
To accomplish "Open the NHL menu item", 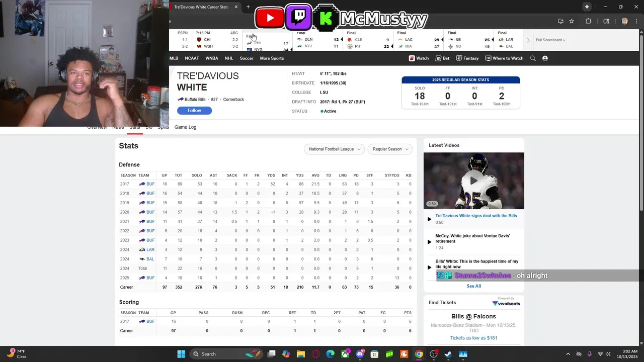I will coord(229,58).
